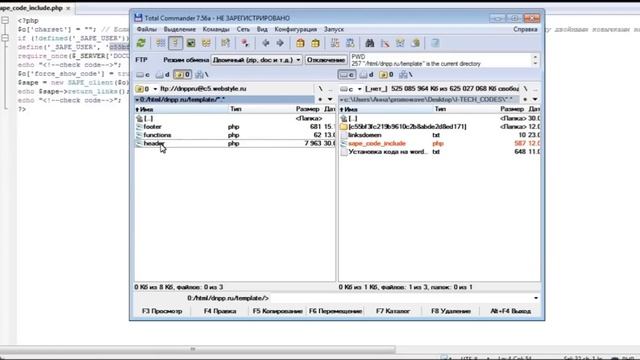The width and height of the screenshot is (640, 360).
Task: Select footer php file in left panel
Action: click(x=235, y=127)
